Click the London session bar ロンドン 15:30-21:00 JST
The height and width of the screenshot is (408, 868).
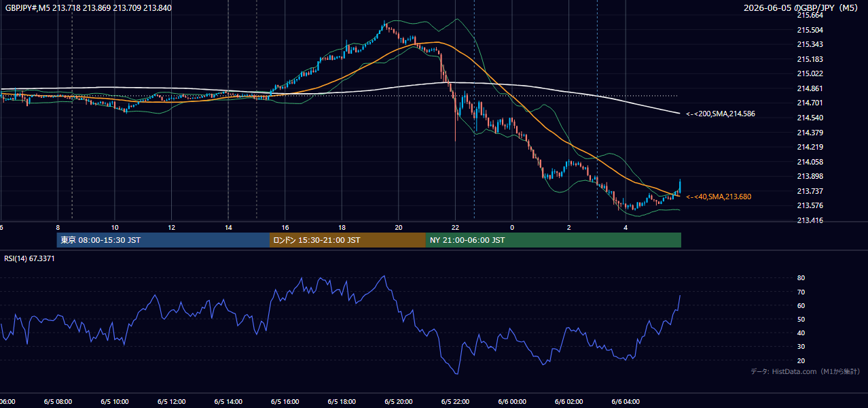[348, 240]
